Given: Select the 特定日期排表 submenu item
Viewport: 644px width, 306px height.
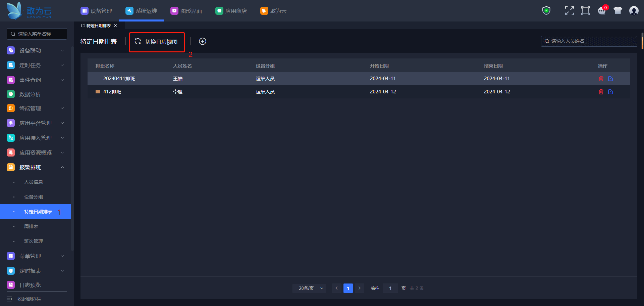Looking at the screenshot, I should 36,212.
